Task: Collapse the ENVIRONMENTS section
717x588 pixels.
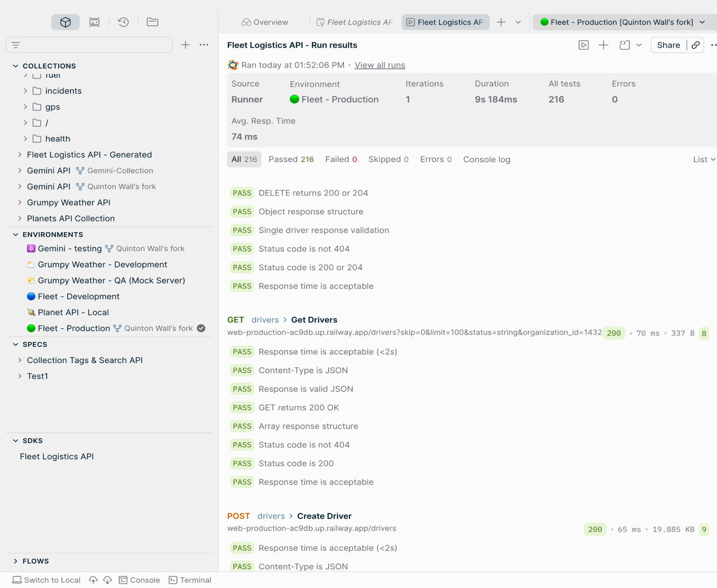Action: coord(15,234)
